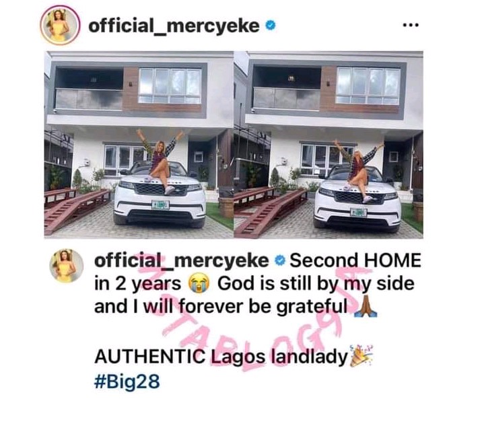The height and width of the screenshot is (448, 482).
Task: Click the verified badge beside the header username
Action: coord(270,26)
